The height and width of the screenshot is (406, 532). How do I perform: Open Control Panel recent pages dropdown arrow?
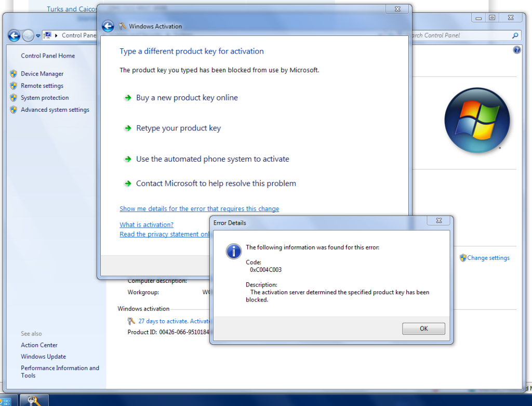point(38,36)
